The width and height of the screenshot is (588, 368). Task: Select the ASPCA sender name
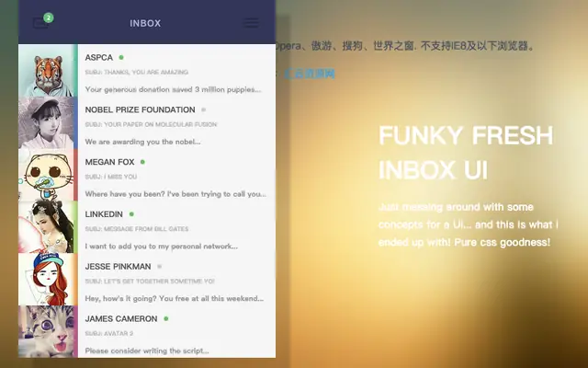pos(98,57)
